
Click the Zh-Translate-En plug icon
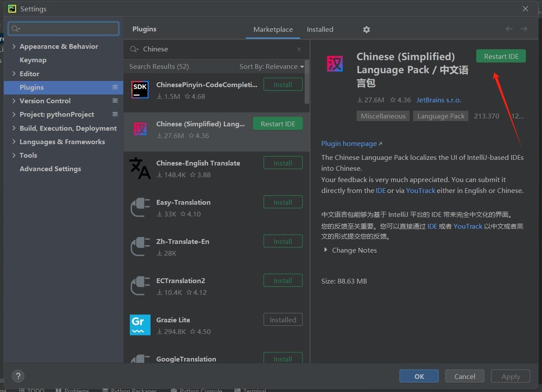click(140, 247)
